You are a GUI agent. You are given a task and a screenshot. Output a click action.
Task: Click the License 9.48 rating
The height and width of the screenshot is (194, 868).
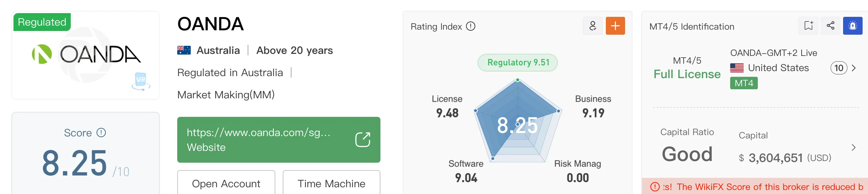(x=447, y=106)
